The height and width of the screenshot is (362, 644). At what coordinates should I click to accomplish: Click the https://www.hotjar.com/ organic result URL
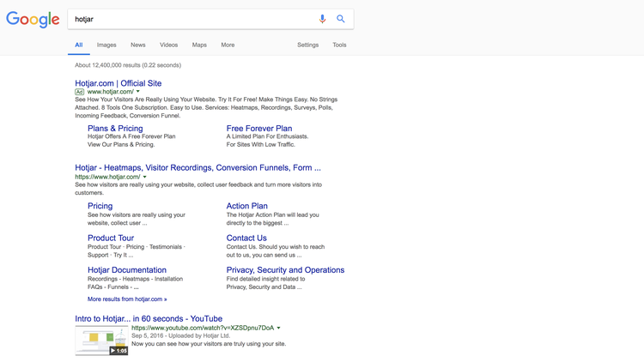click(107, 177)
